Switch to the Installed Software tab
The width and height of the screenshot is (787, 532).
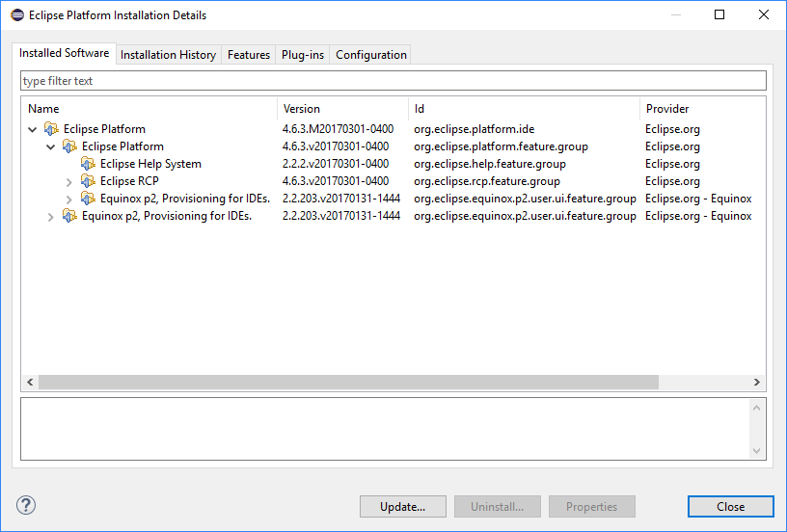click(65, 53)
